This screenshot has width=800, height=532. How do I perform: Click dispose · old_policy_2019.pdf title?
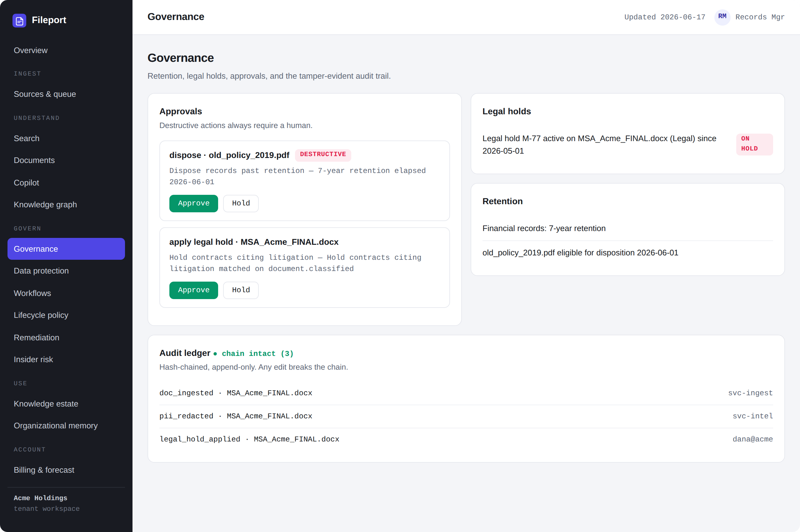coord(229,155)
